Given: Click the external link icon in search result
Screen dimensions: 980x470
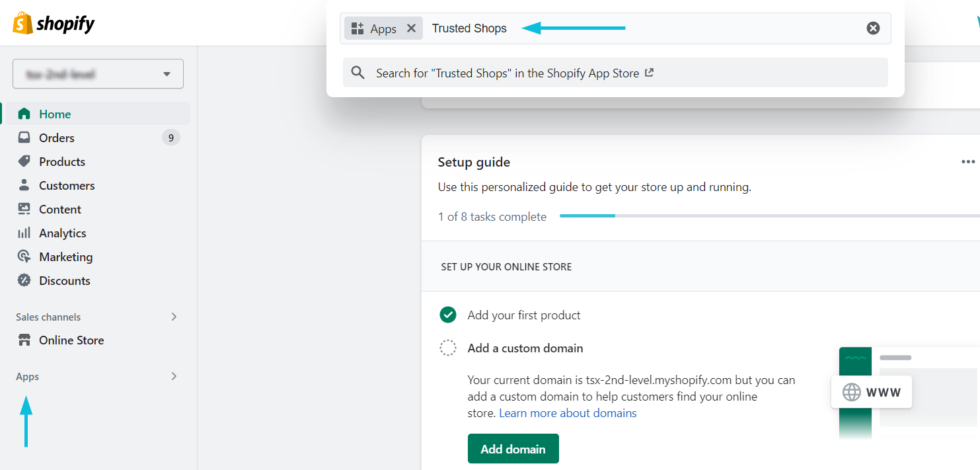Looking at the screenshot, I should point(649,73).
